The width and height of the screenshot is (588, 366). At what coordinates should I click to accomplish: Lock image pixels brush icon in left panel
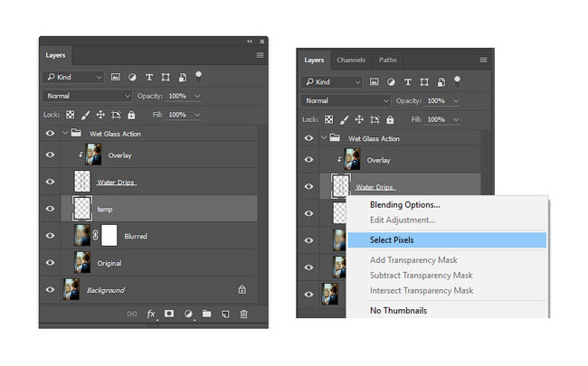click(86, 115)
